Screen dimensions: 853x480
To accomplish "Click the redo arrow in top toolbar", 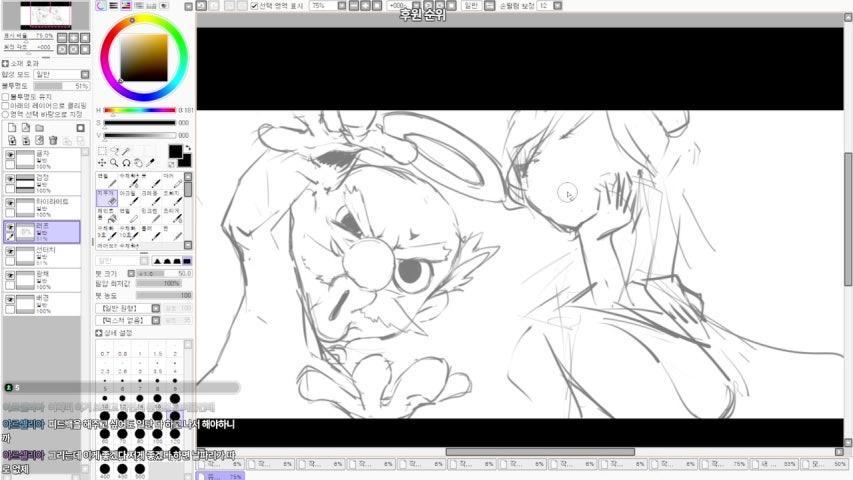I will [x=214, y=5].
